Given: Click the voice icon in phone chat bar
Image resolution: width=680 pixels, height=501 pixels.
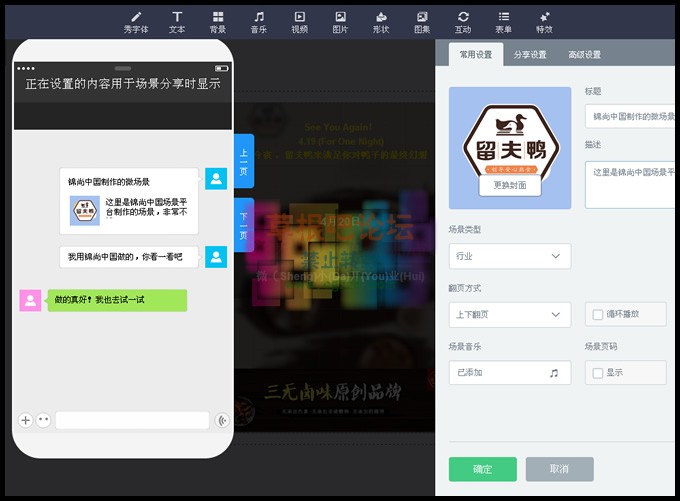Looking at the screenshot, I should click(x=222, y=420).
